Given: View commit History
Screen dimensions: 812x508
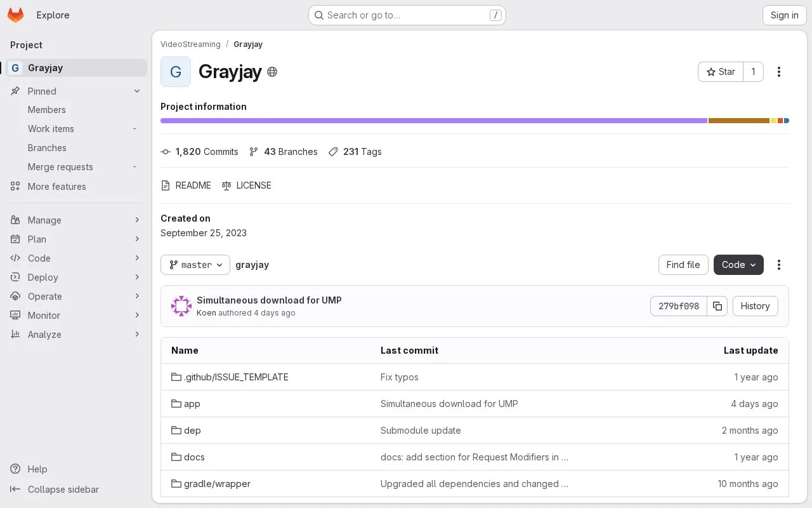Looking at the screenshot, I should pyautogui.click(x=755, y=306).
